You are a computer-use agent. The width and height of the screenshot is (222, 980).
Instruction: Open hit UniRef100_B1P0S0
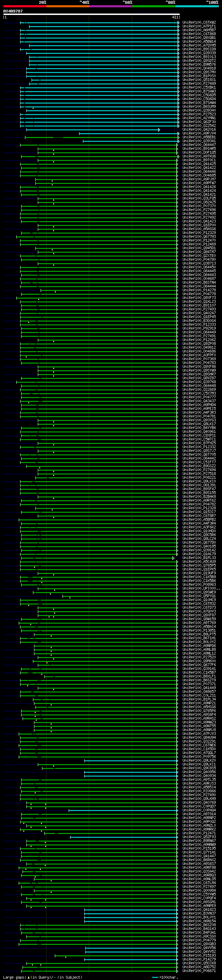(199, 76)
